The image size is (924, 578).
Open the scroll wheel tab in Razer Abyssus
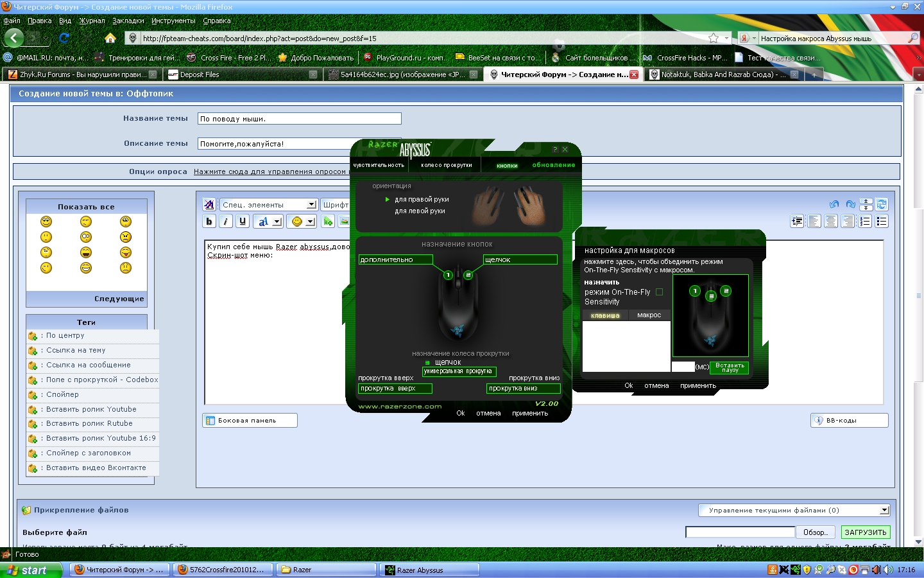(x=447, y=165)
